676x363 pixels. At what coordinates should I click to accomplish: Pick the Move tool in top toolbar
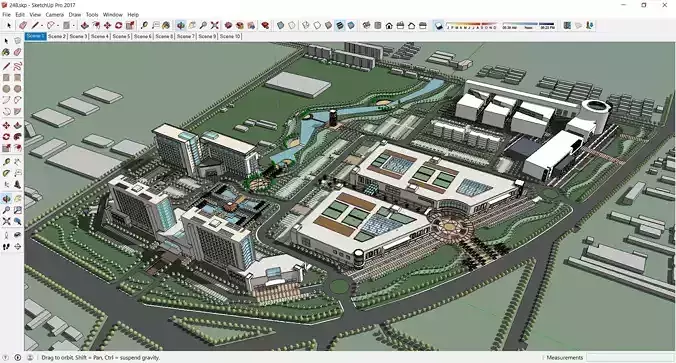point(107,25)
